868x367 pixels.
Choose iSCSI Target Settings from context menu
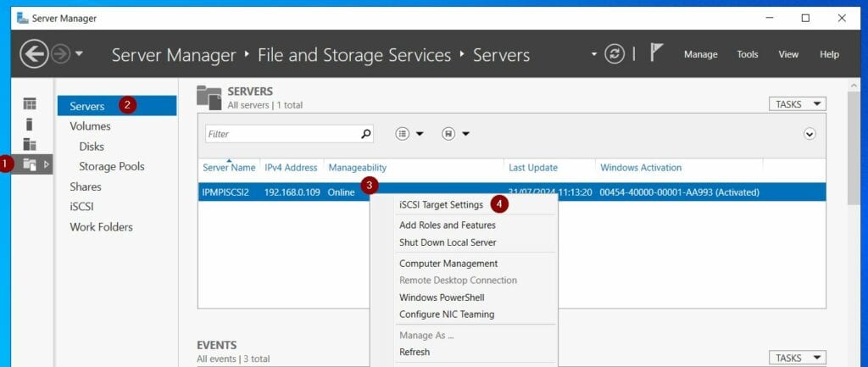(441, 205)
